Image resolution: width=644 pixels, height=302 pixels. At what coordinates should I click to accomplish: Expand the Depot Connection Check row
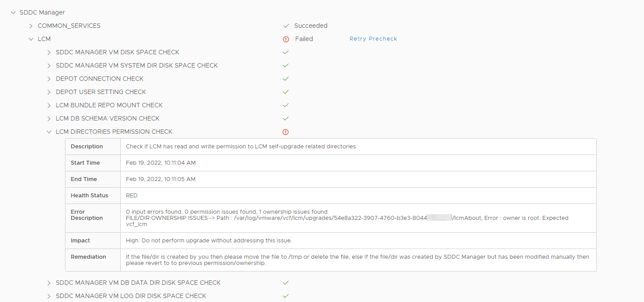[49, 79]
